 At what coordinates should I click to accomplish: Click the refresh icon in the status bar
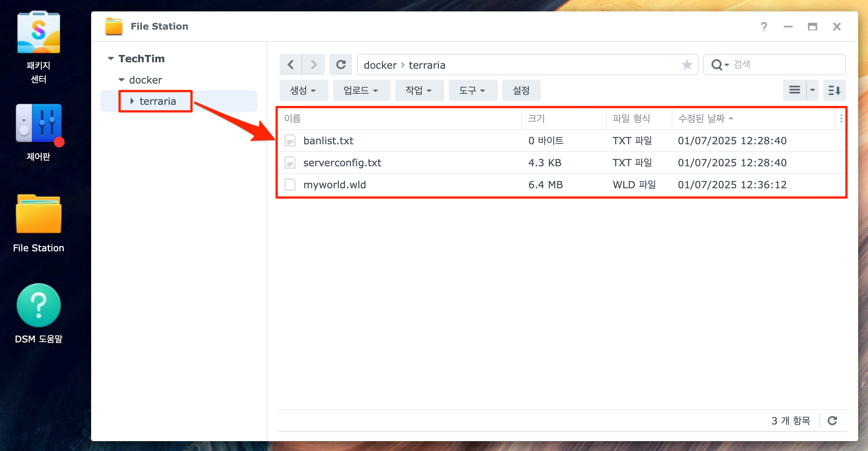[832, 421]
